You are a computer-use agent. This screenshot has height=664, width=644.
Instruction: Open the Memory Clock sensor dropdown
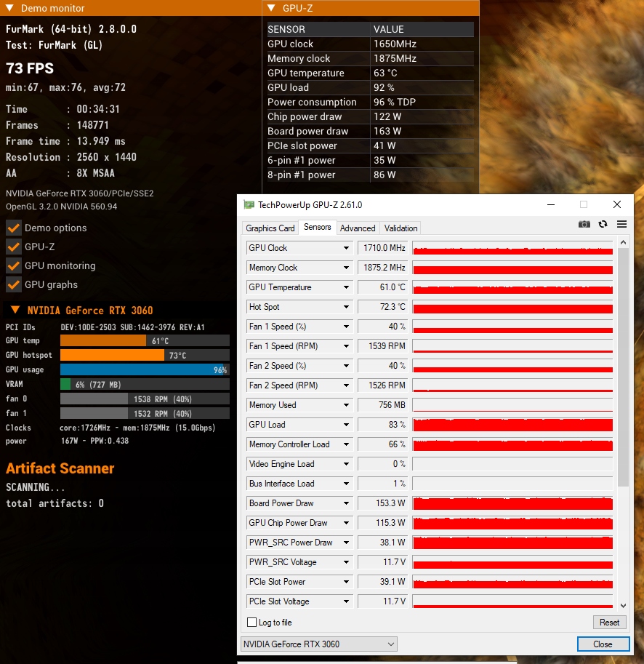(x=346, y=268)
